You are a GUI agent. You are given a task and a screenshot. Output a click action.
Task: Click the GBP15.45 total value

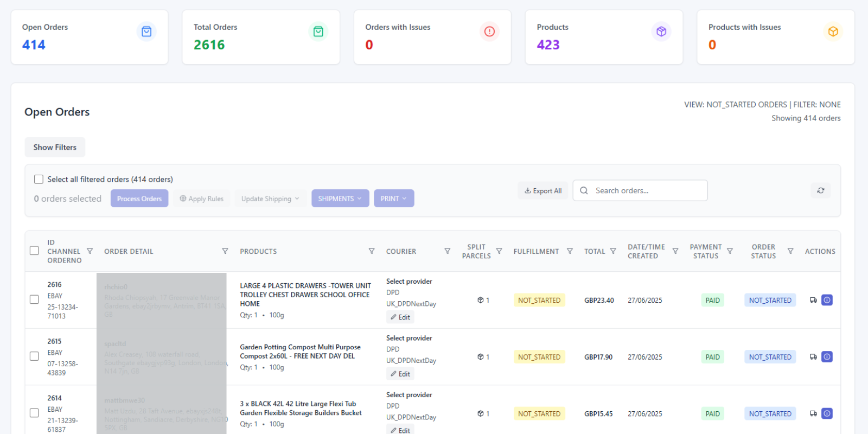[x=598, y=413]
